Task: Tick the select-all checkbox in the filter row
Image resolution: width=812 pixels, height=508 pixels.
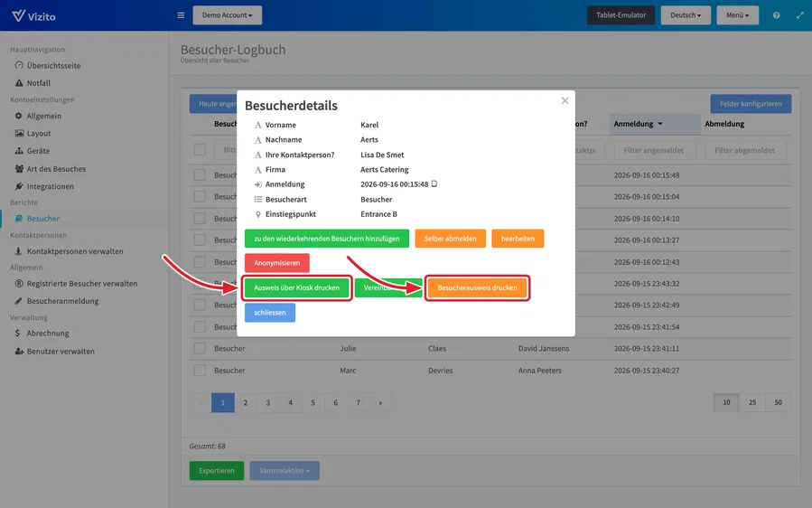Action: click(x=200, y=150)
